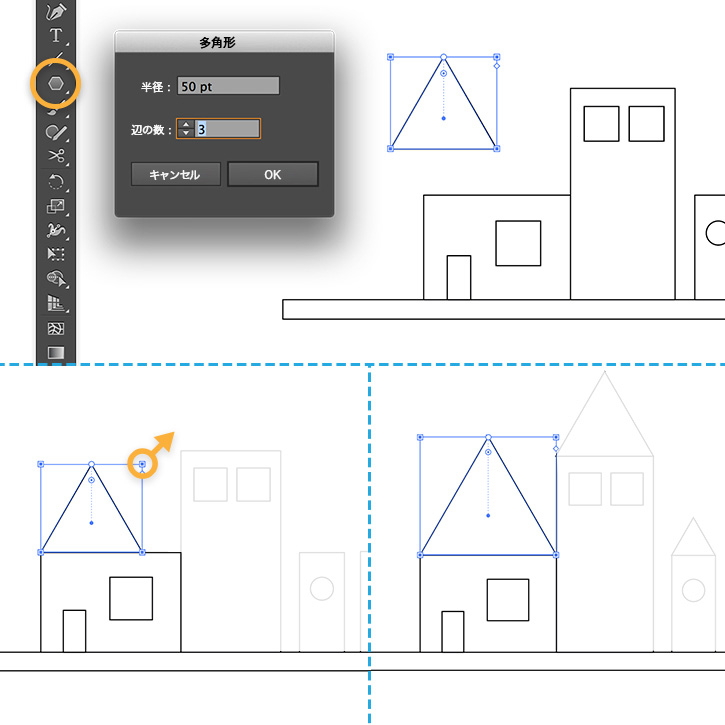The height and width of the screenshot is (725, 725).
Task: Select faded circle window in bottom-left panel
Action: 322,589
